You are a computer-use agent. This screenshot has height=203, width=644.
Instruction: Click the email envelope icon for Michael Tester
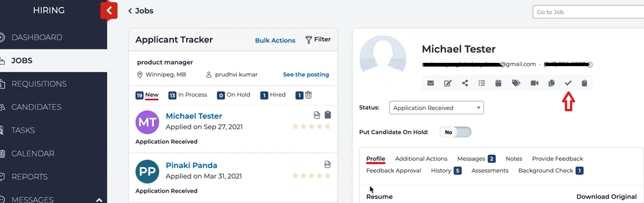tap(430, 83)
